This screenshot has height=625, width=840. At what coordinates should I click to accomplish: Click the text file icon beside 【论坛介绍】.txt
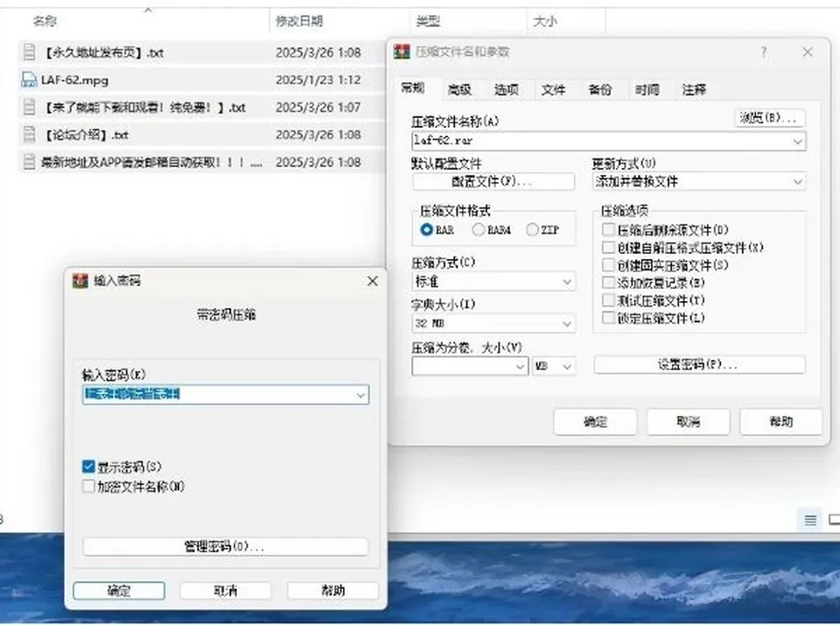click(30, 135)
